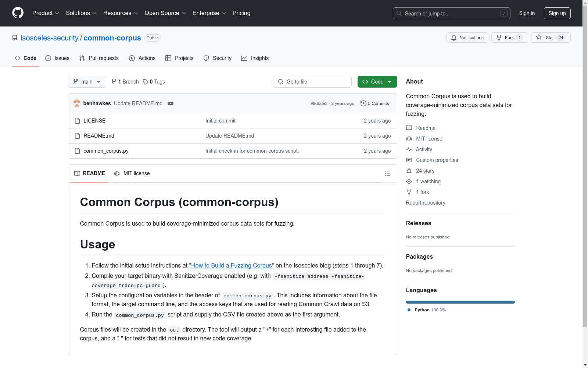
Task: Switch to the Code tab
Action: [x=26, y=58]
